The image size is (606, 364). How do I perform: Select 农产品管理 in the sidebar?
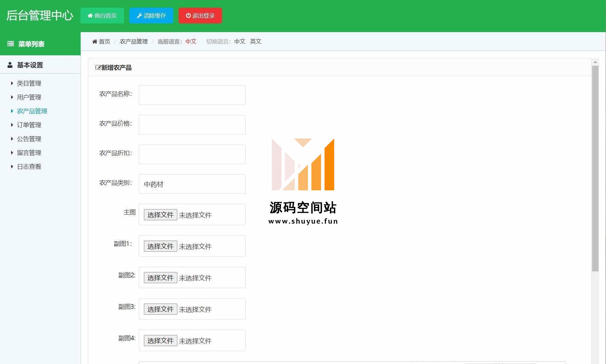tap(32, 111)
